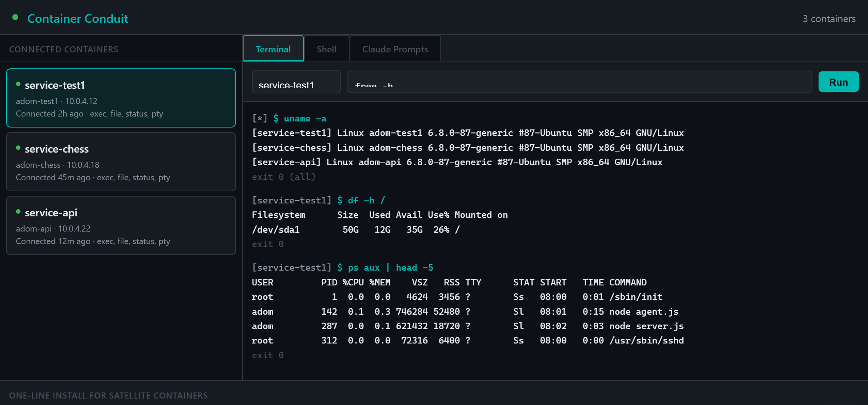Click the green status dot beside Container Conduit
Screen dimensions: 868x405
pos(15,17)
